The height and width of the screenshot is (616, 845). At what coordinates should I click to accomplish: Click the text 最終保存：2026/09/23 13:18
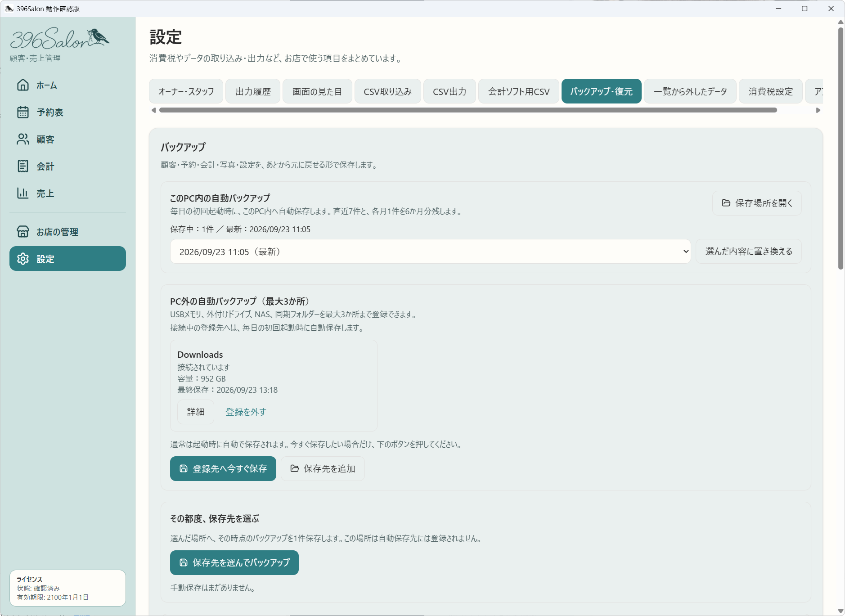pos(228,390)
